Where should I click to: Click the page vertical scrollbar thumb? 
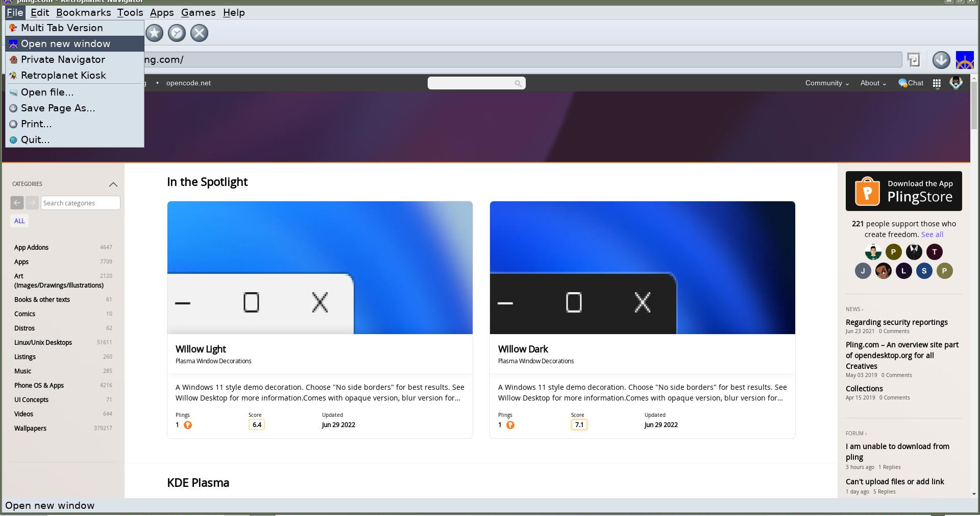974,105
